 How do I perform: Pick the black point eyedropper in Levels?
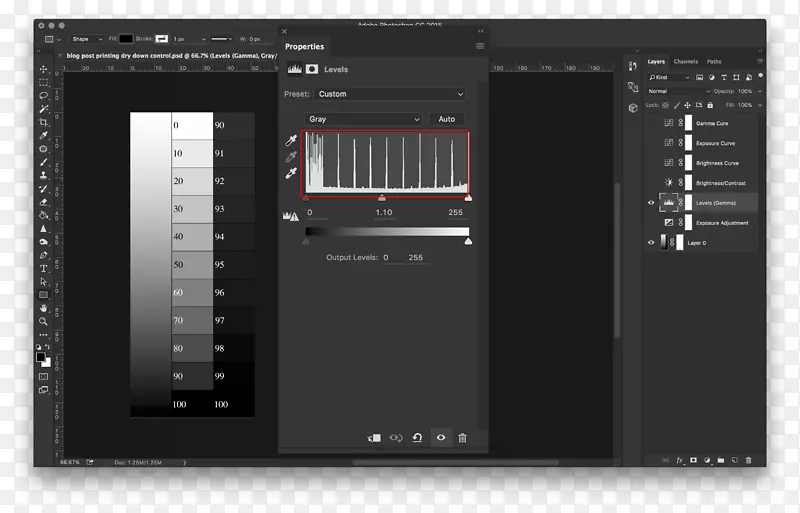pyautogui.click(x=292, y=141)
